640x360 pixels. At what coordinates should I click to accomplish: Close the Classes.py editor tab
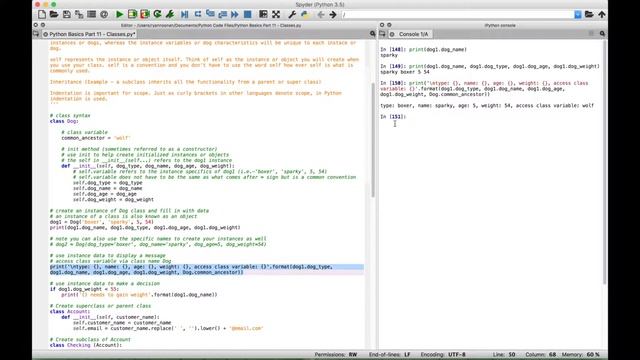(46, 34)
